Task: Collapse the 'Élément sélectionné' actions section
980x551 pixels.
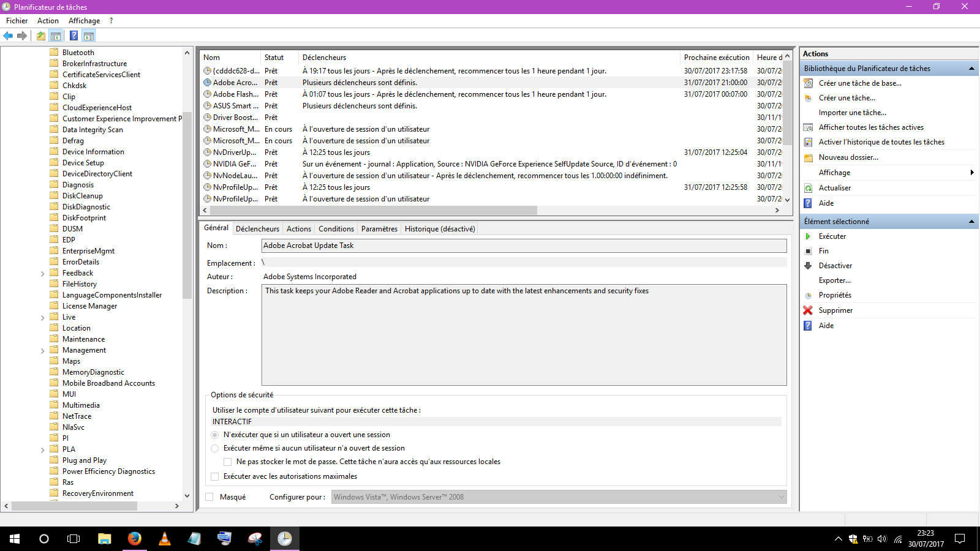Action: click(971, 222)
